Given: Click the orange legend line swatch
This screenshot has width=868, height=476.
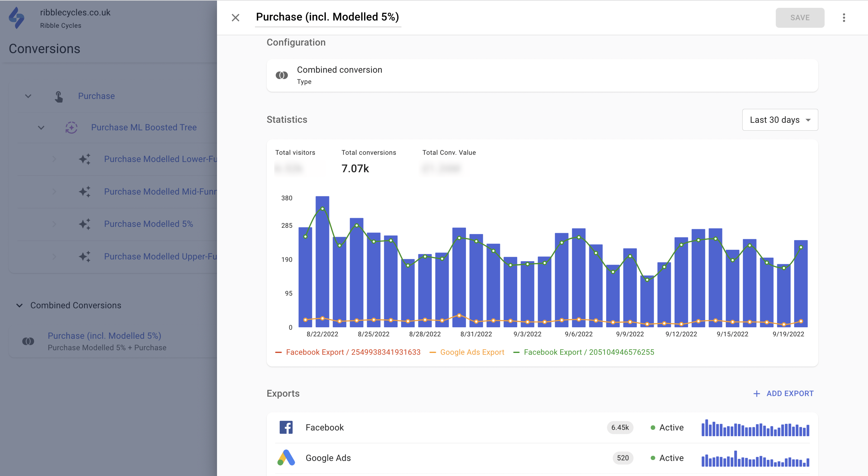Looking at the screenshot, I should tap(433, 352).
